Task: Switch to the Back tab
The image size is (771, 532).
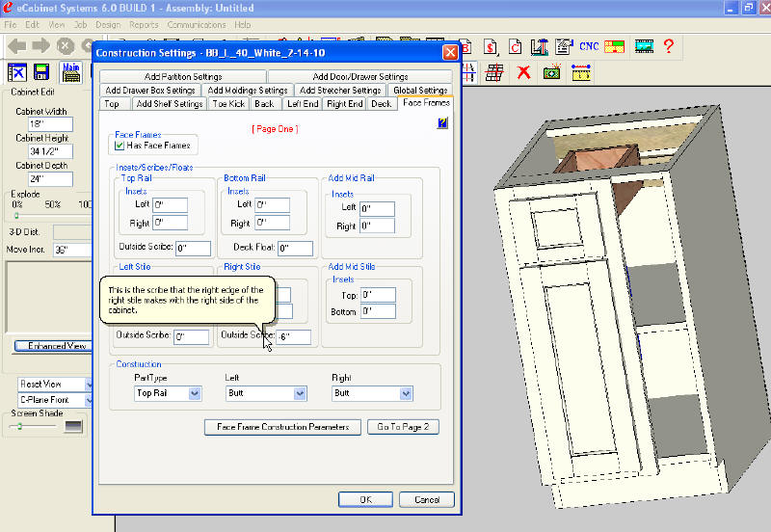Action: click(264, 104)
